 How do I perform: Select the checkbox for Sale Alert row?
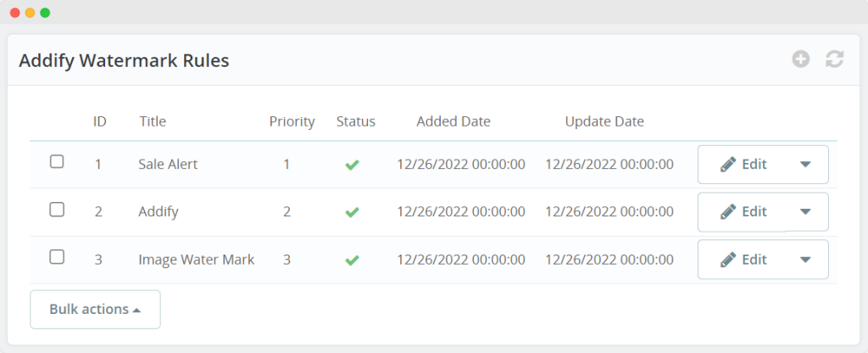click(x=57, y=162)
